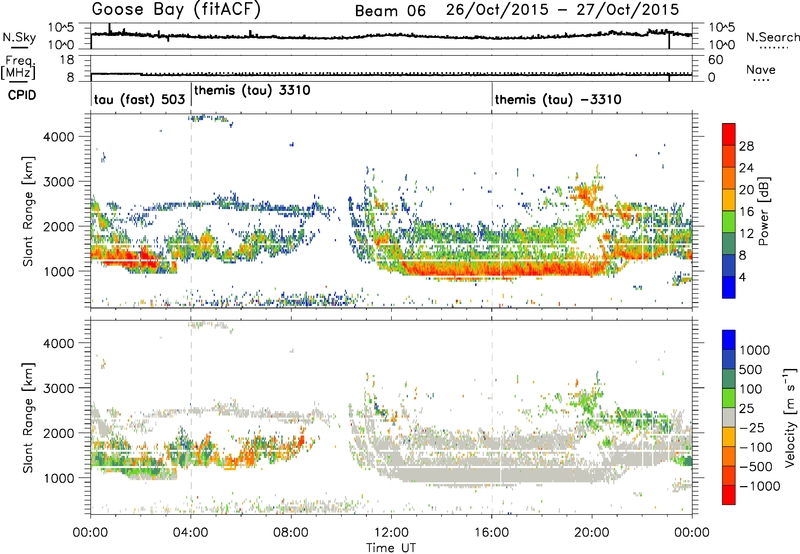800x554 pixels.
Task: Click the frequency trace in the Freq. panel
Action: pyautogui.click(x=391, y=74)
